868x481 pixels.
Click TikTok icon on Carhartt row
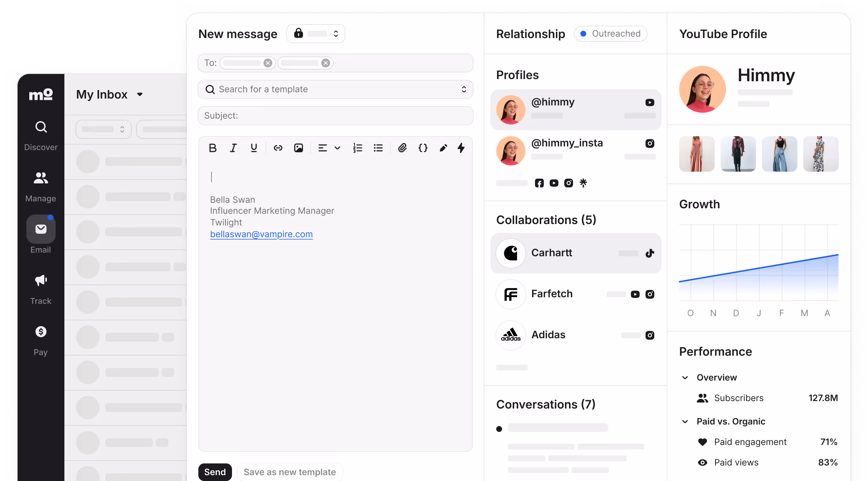coord(650,253)
